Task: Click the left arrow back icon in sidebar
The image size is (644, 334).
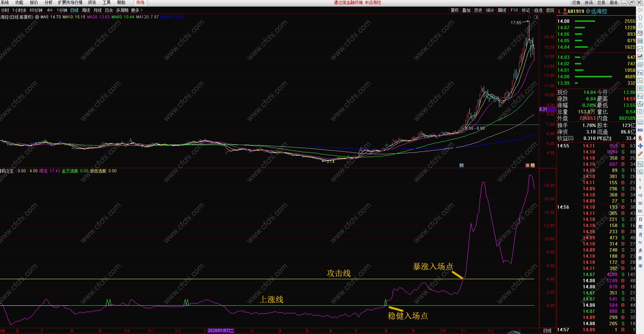Action: coord(640,10)
